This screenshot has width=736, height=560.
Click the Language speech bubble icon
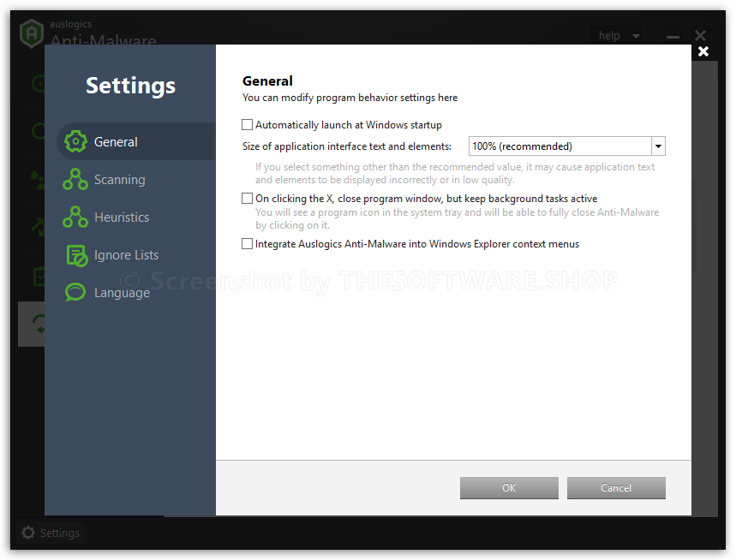(75, 292)
